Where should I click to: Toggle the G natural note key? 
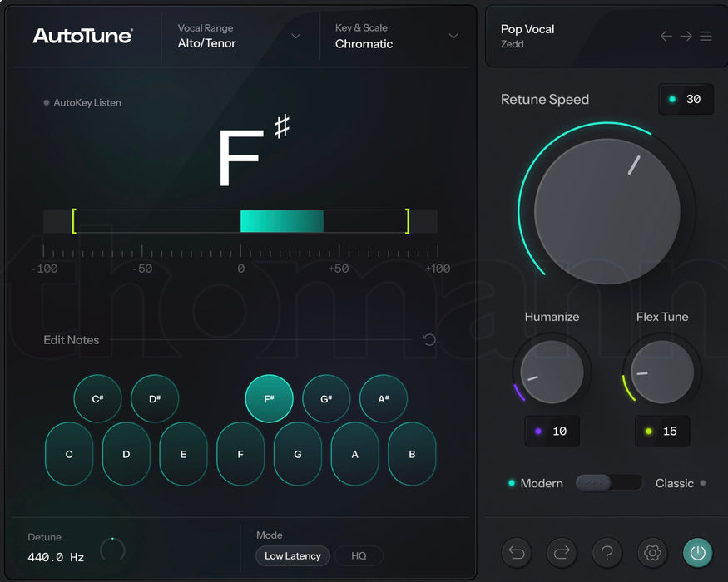[298, 454]
